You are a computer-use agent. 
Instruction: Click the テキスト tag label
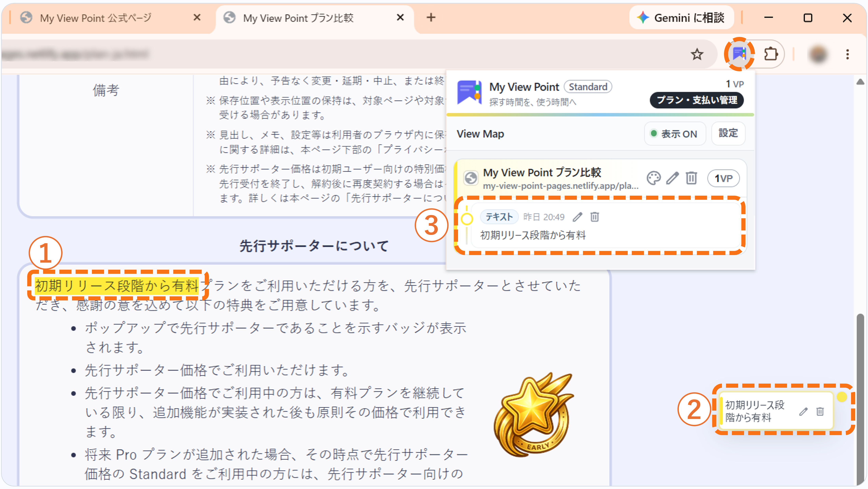[499, 217]
